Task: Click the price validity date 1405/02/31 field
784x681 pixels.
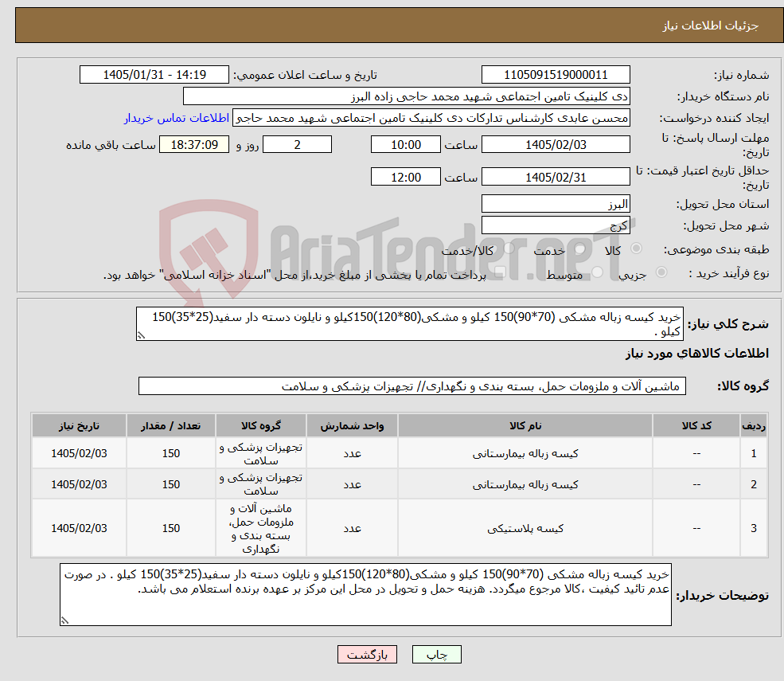Action: tap(556, 177)
